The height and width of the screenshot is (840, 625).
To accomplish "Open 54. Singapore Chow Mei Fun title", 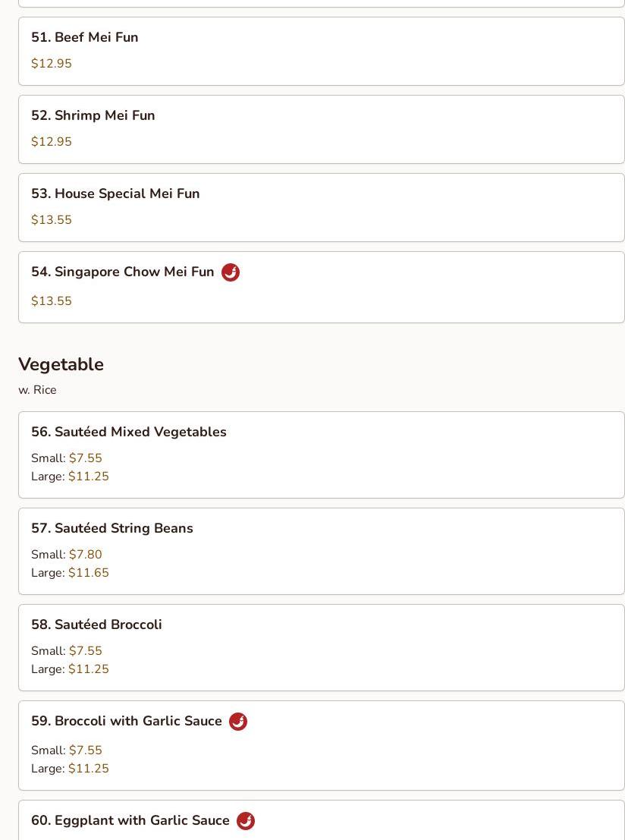I will [123, 272].
